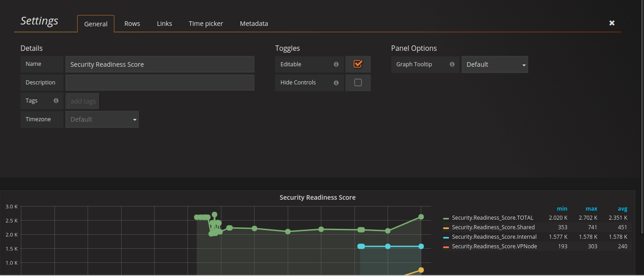Click the Shared series orange color swatch

[446, 227]
